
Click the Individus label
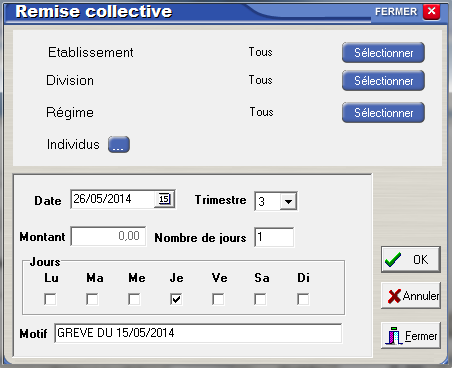tap(73, 144)
